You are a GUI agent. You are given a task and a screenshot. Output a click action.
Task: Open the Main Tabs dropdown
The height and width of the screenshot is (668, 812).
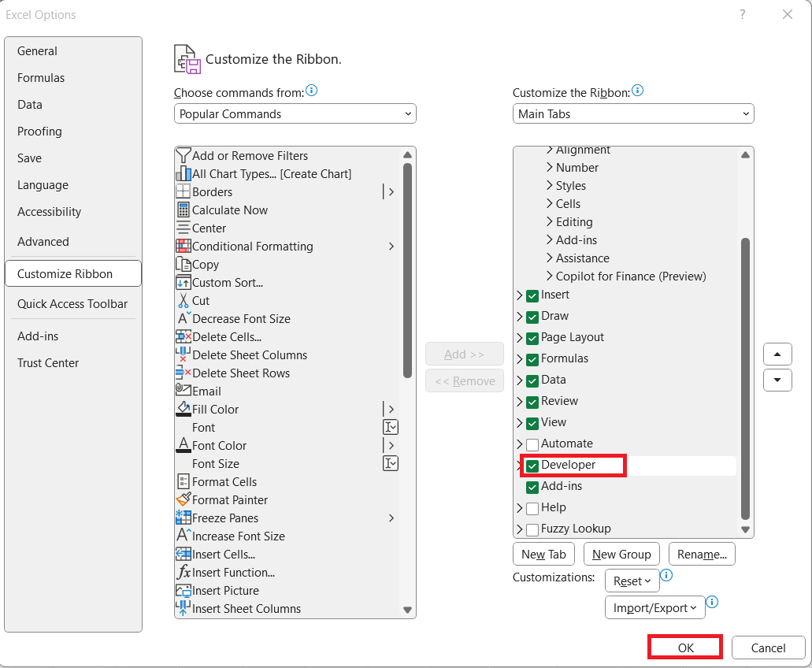point(633,114)
